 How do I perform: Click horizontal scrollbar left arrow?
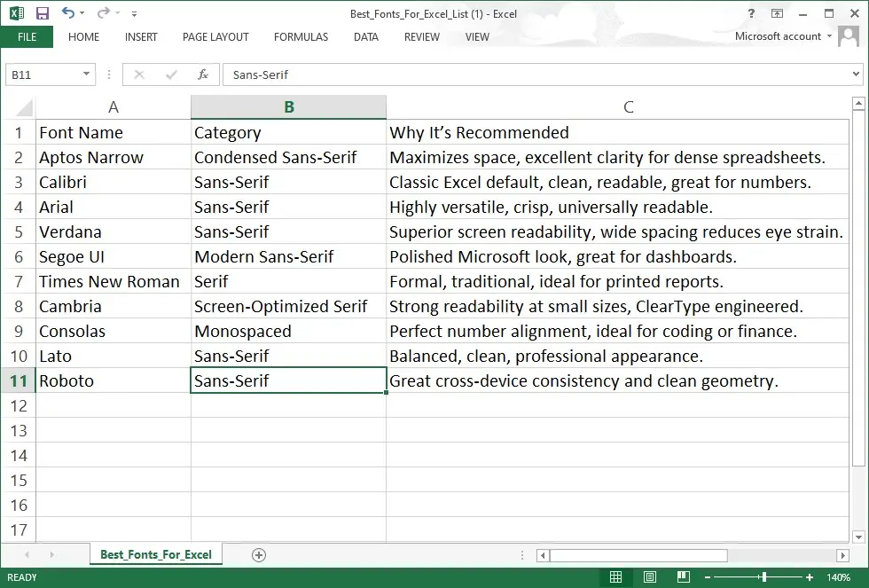point(543,555)
